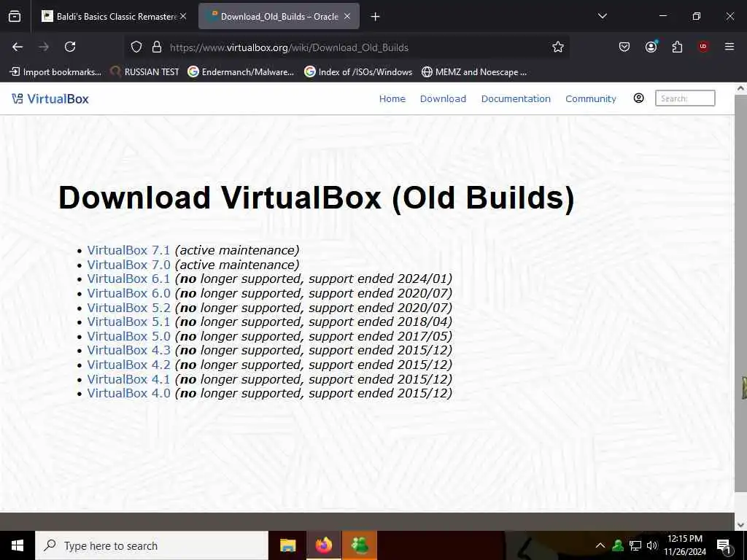
Task: Open the Windows Start menu
Action: click(x=18, y=545)
